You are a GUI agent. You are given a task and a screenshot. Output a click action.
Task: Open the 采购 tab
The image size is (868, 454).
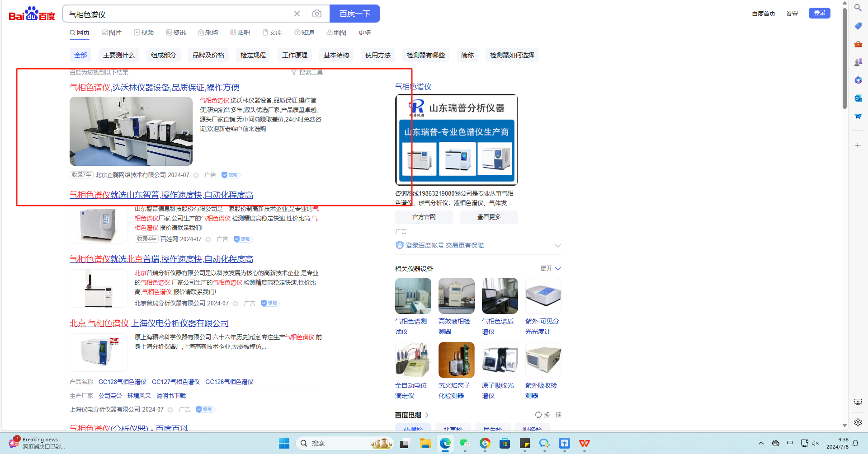click(208, 33)
